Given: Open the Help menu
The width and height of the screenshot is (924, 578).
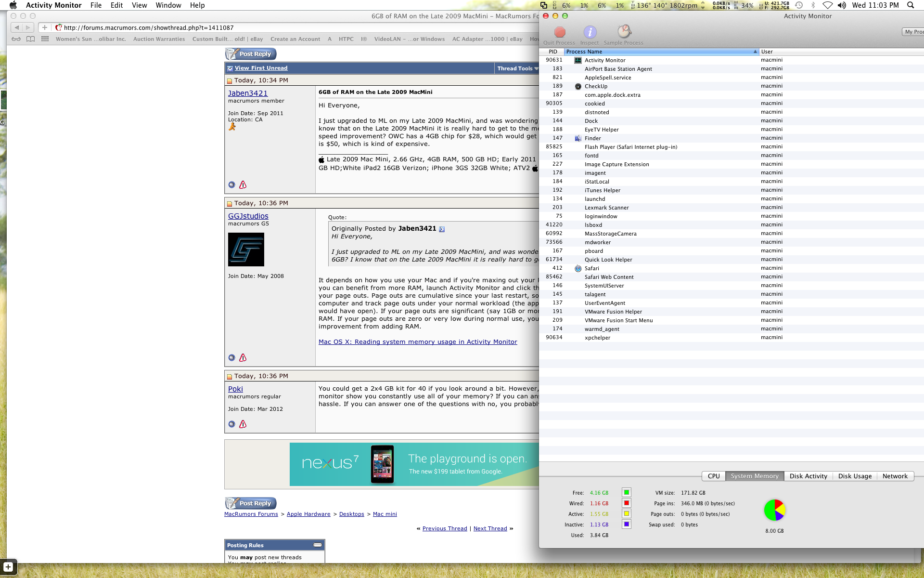Looking at the screenshot, I should pos(197,5).
